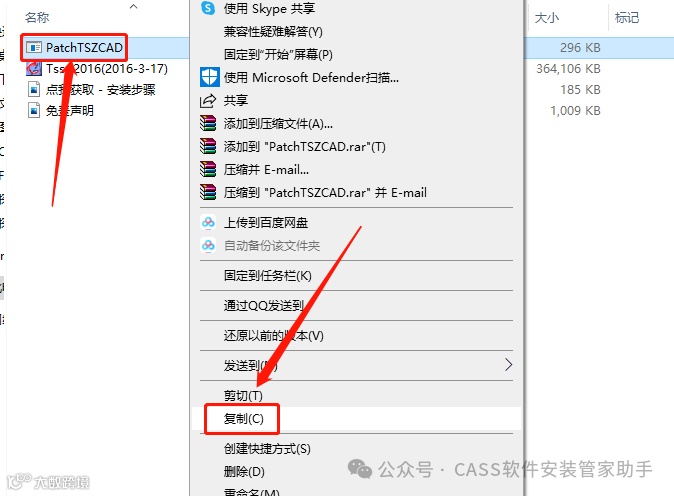
Task: Click WinRAR icon beside 压缩并 E-mail
Action: coord(208,169)
